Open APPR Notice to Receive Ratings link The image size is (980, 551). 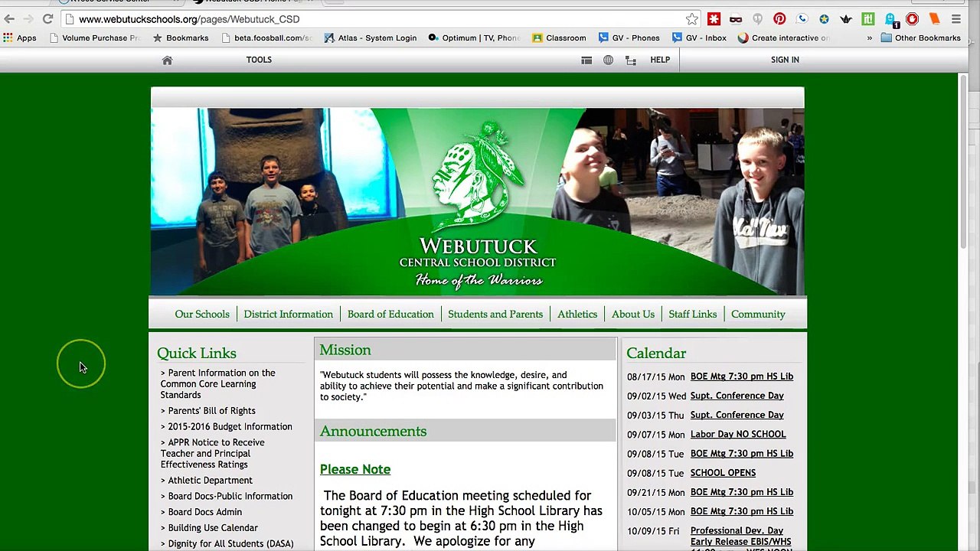[x=212, y=453]
